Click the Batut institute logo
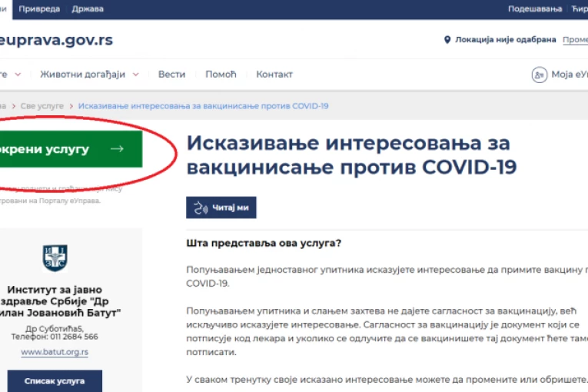 click(55, 258)
